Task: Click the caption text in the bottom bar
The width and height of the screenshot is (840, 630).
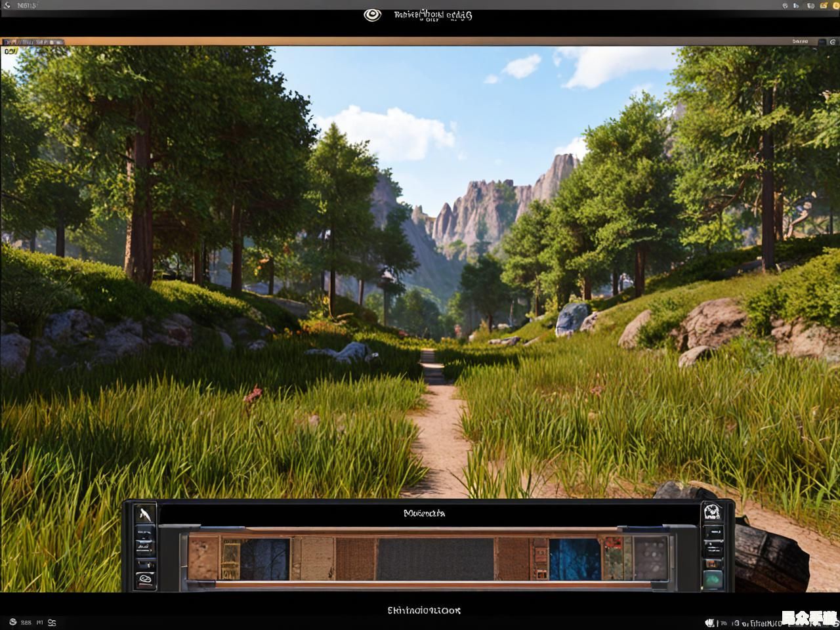Action: pyautogui.click(x=424, y=610)
